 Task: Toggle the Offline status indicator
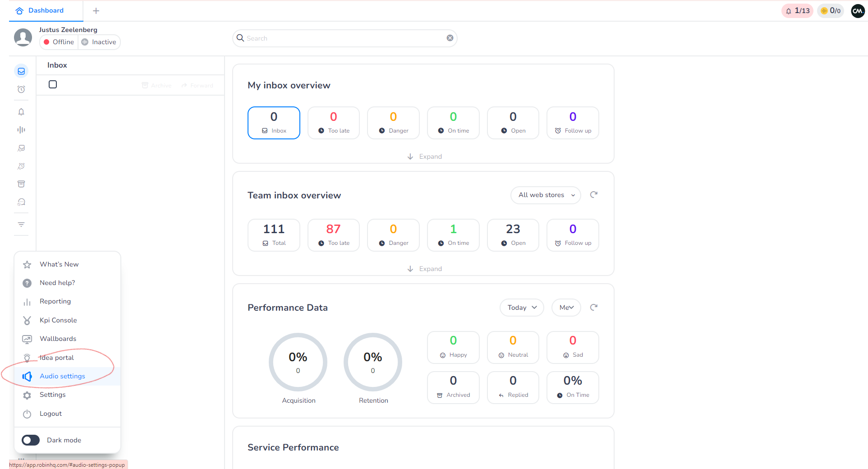pos(59,42)
